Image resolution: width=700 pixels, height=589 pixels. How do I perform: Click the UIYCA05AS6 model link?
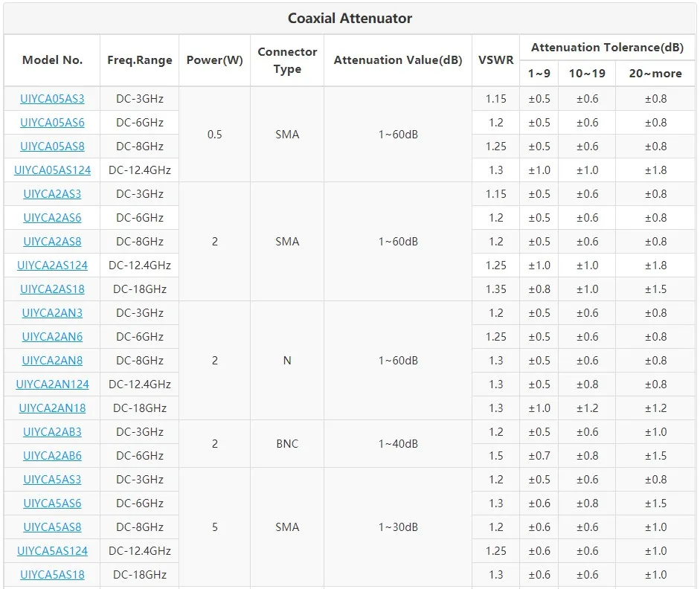(x=52, y=123)
